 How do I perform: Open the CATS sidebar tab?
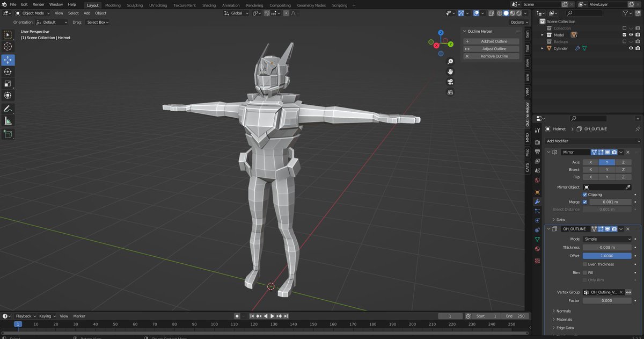tap(527, 167)
